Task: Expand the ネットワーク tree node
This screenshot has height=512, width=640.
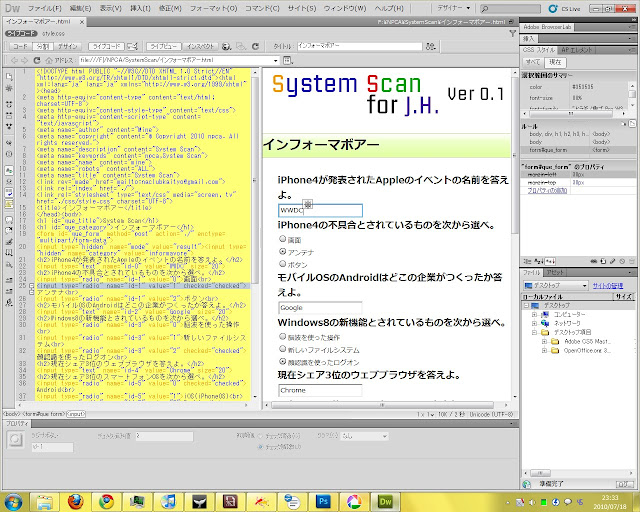Action: 534,323
